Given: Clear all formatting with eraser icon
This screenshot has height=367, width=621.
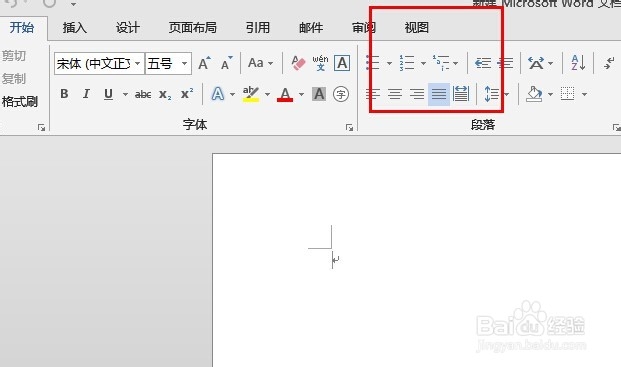Looking at the screenshot, I should pos(298,63).
